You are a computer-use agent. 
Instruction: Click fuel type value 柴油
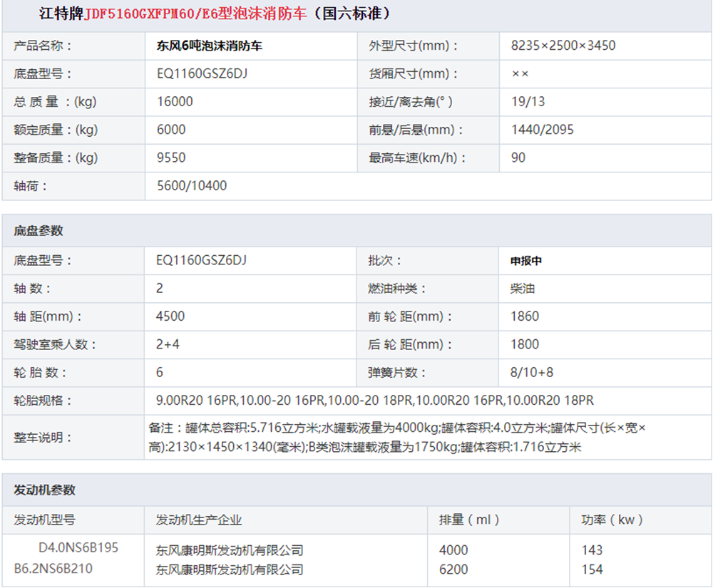[523, 289]
